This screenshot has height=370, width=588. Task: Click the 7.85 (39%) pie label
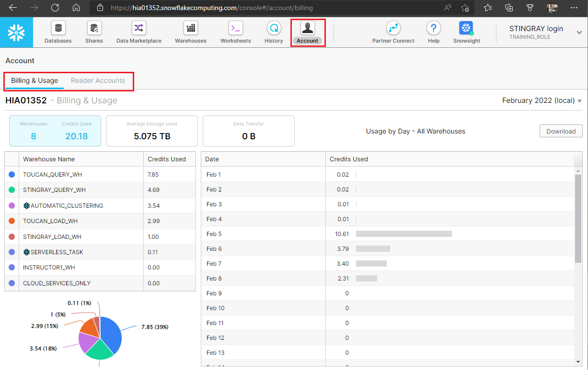pos(155,327)
